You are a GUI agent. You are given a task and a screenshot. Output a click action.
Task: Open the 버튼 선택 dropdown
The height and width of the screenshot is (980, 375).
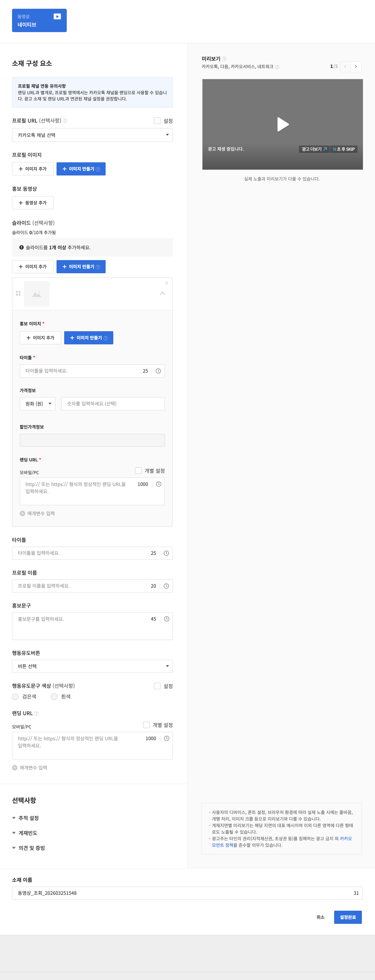[x=92, y=666]
